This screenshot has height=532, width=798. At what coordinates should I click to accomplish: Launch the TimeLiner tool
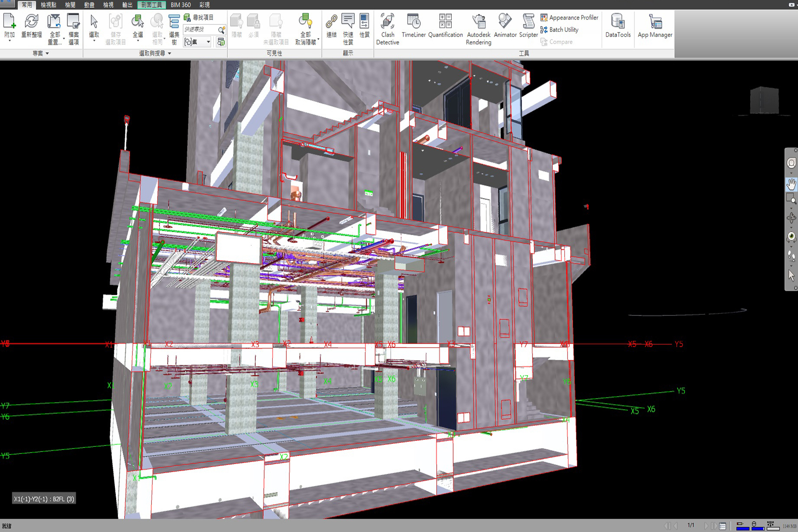point(414,26)
